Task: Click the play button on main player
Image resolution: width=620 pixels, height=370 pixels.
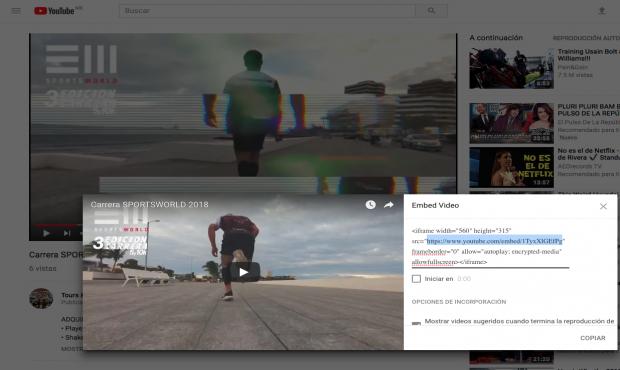Action: pos(46,234)
